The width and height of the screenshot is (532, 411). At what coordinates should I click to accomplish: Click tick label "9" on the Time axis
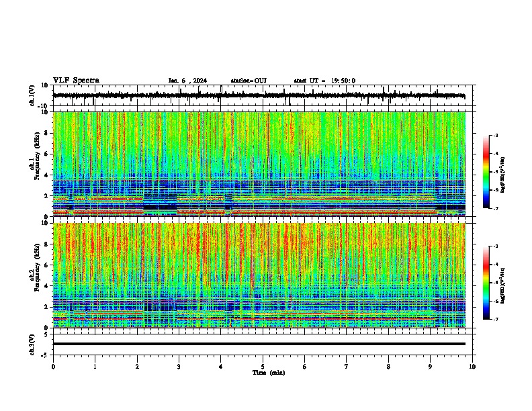click(x=430, y=367)
